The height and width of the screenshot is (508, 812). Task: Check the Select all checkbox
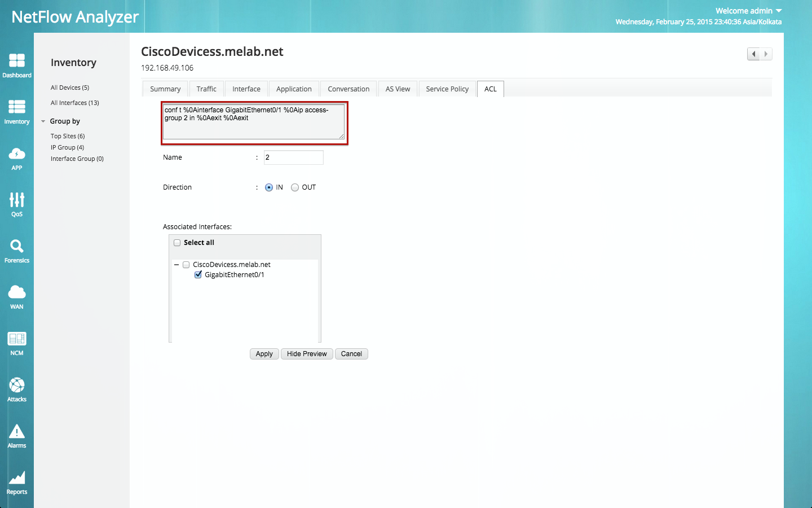click(177, 243)
